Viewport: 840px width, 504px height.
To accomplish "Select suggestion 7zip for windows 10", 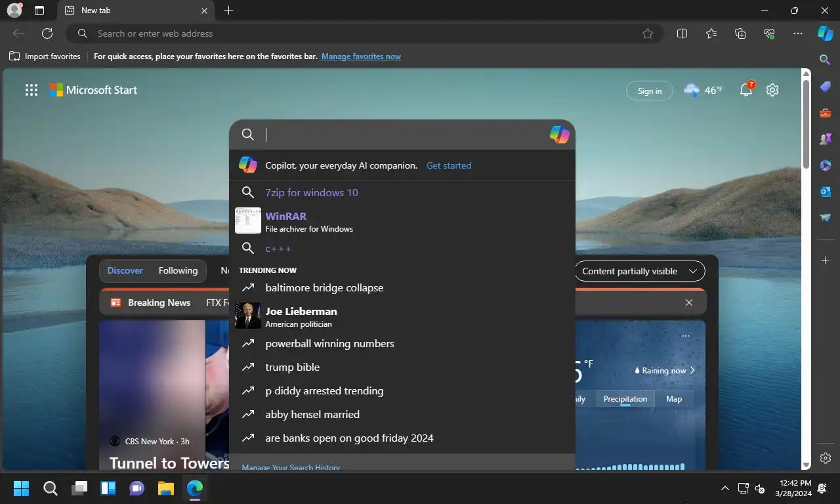I will tap(402, 192).
